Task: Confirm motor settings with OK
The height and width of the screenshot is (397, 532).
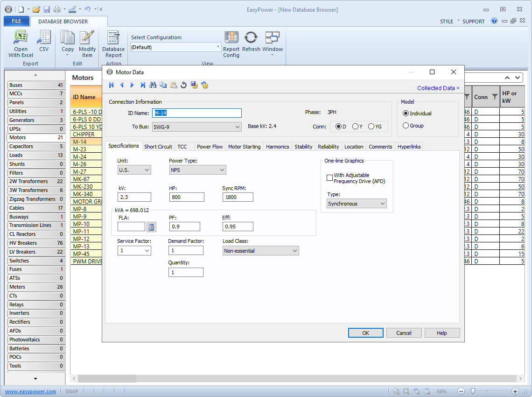Action: tap(365, 333)
